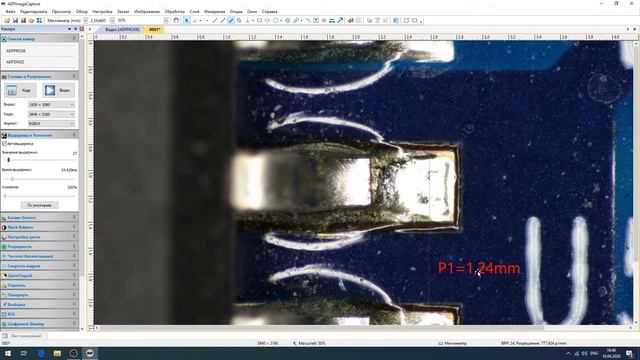Expand the ROI section
640x360 pixels.
39,314
